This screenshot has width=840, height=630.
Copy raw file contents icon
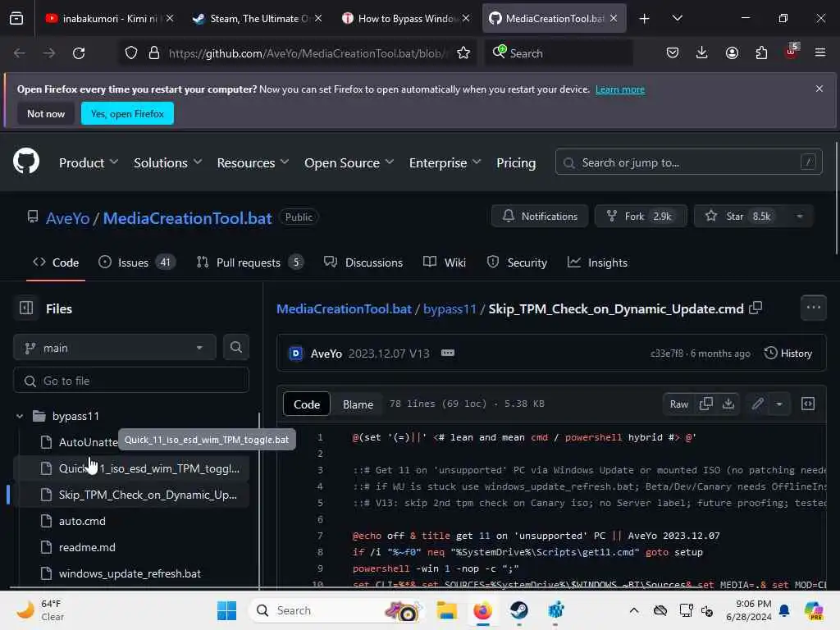pos(706,404)
